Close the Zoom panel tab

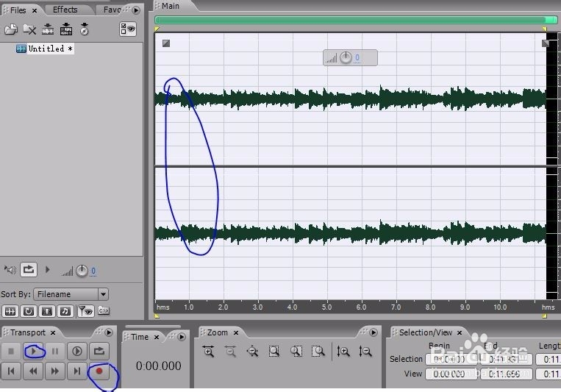[x=236, y=332]
